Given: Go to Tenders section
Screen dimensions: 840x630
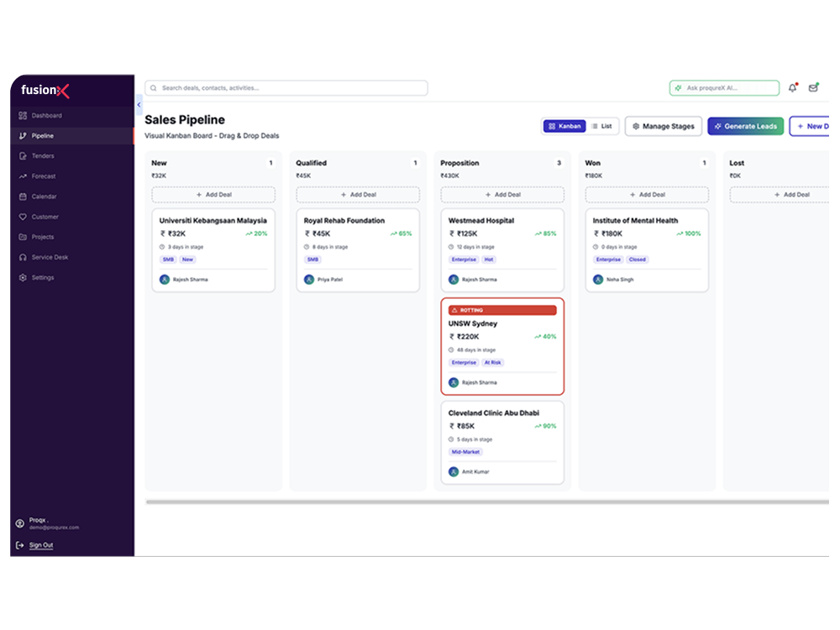Looking at the screenshot, I should (x=71, y=156).
